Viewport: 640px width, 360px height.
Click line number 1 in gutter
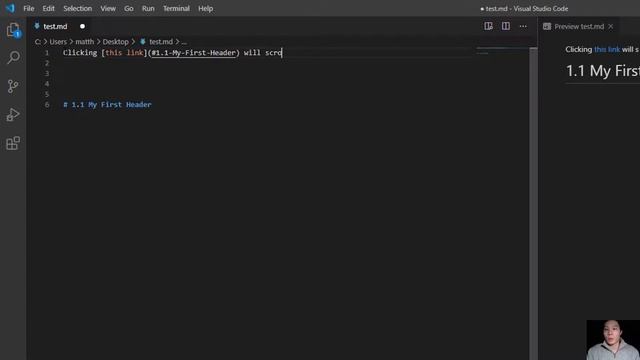coord(47,53)
